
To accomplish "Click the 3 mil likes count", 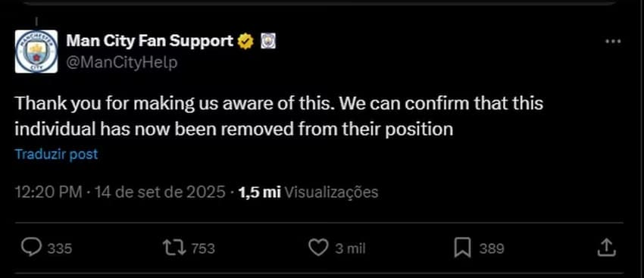I will point(350,248).
